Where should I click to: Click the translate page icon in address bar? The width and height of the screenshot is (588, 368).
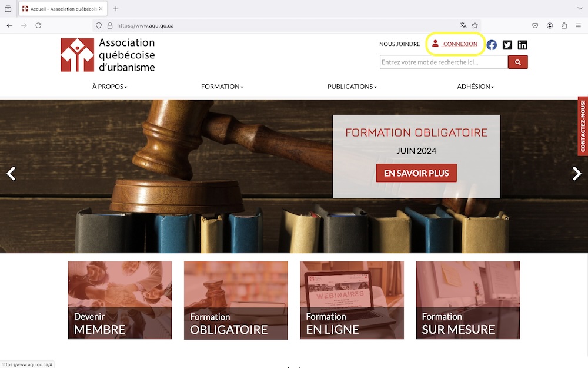point(463,25)
